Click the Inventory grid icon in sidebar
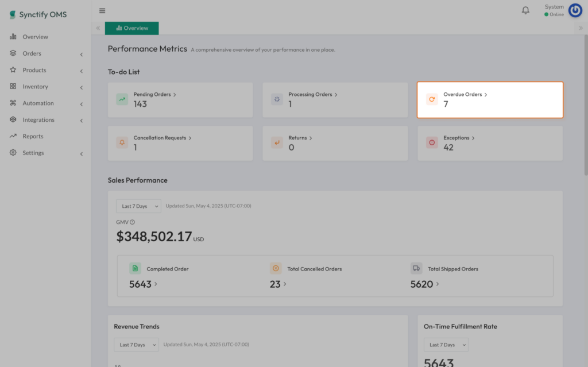Viewport: 588px width, 367px height. coord(13,86)
